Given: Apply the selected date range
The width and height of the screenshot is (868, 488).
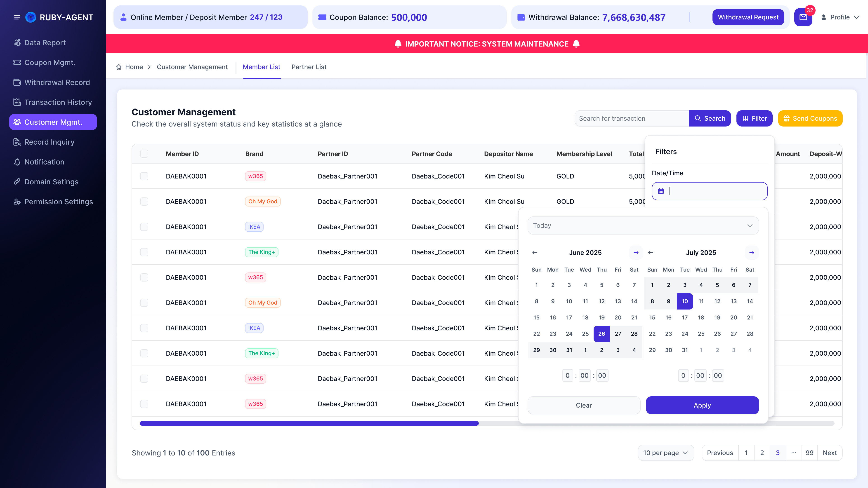Looking at the screenshot, I should click(702, 405).
